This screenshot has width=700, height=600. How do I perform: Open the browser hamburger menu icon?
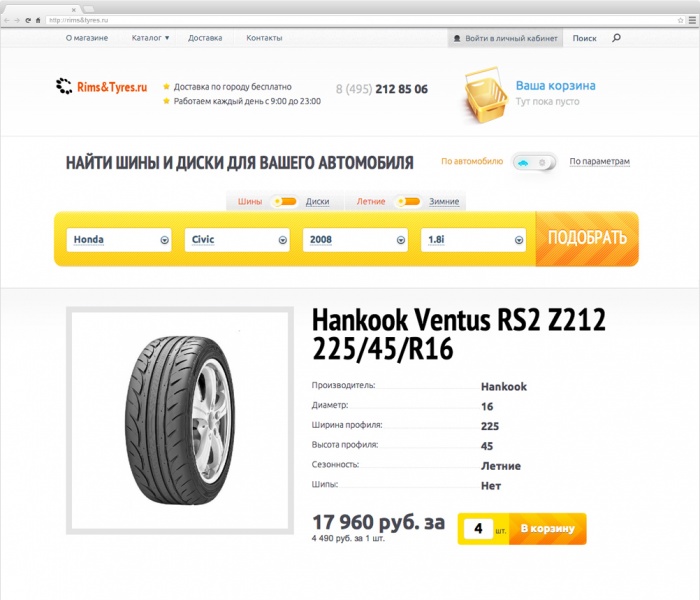click(692, 20)
